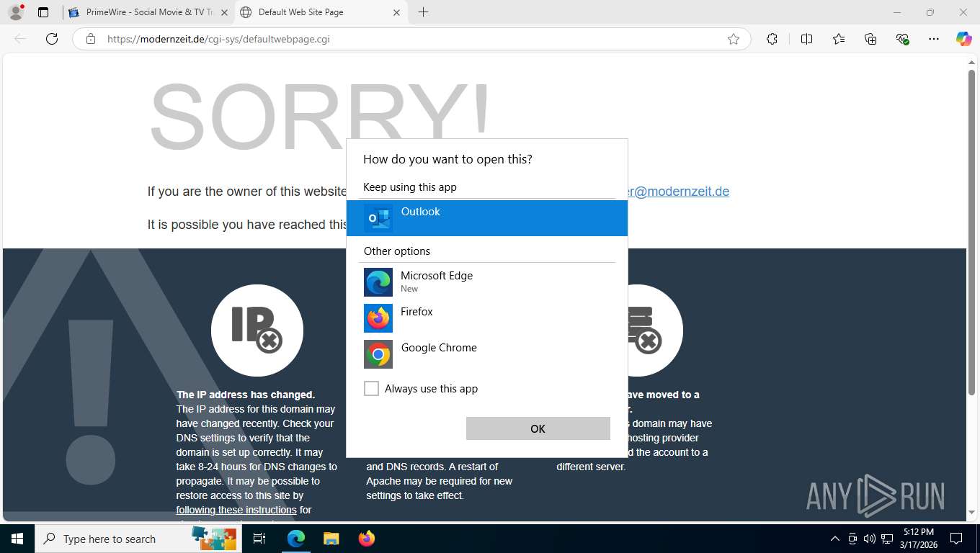Viewport: 980px width, 553px height.
Task: Open network status tray icon
Action: (887, 539)
